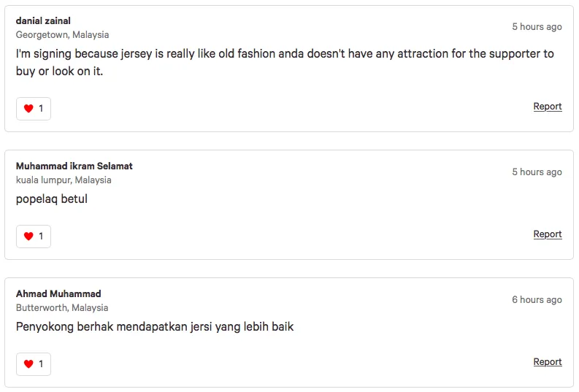Screen dimensions: 579x392
Task: Click the like count on danial zainal's comment
Action: pos(41,109)
